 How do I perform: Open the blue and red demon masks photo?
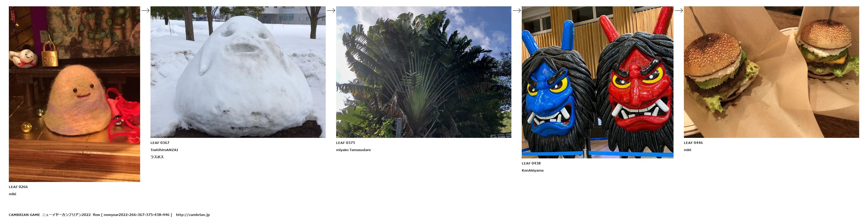click(597, 82)
